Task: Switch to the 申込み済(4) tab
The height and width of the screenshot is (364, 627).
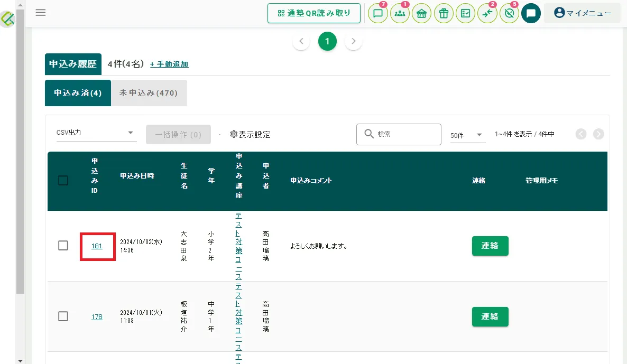Action: (78, 92)
